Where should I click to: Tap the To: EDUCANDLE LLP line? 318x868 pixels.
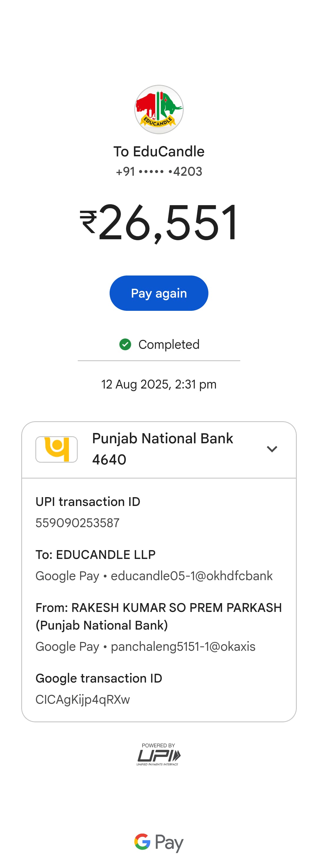point(95,555)
